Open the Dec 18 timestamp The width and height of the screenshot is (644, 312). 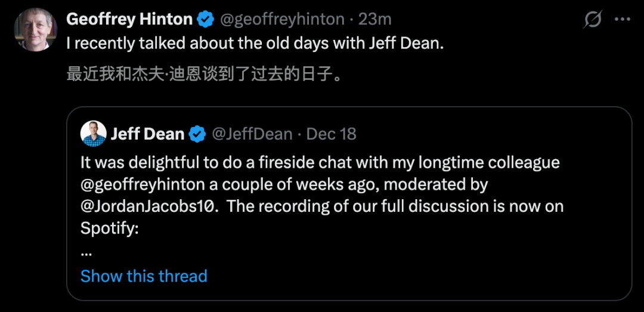pos(331,134)
